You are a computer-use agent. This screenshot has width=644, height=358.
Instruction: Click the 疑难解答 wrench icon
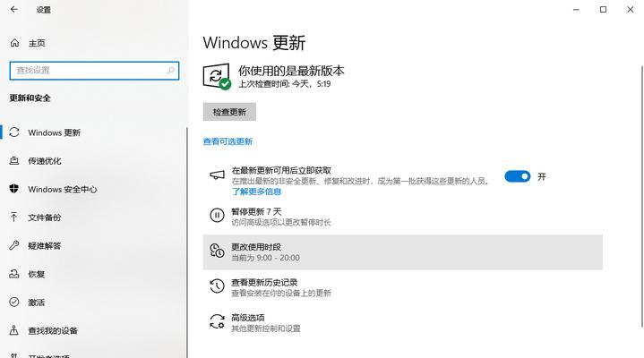coord(14,245)
